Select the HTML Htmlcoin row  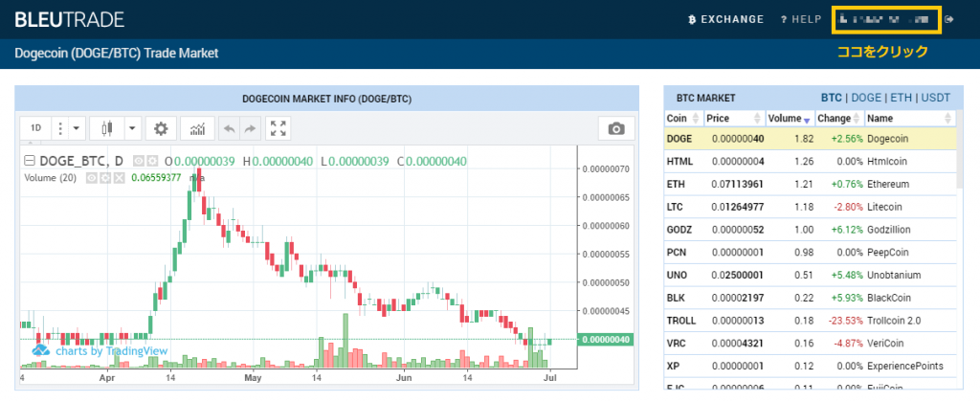point(810,162)
